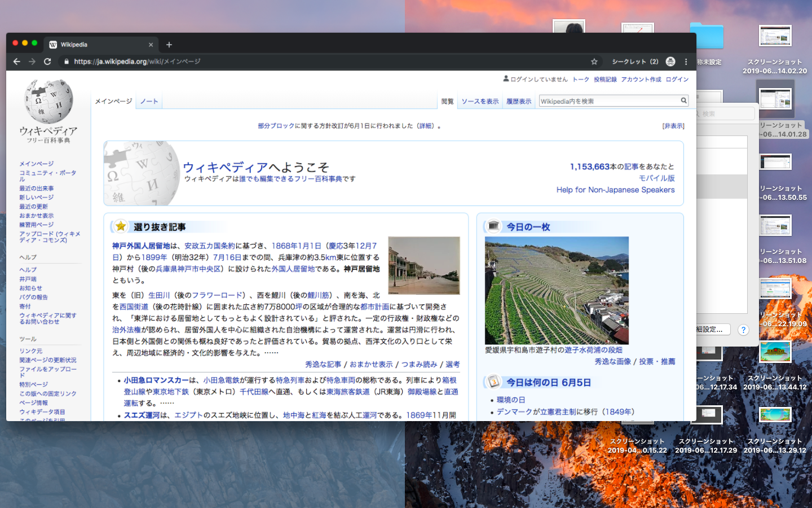Open the 秀逸な記事 link

click(323, 364)
